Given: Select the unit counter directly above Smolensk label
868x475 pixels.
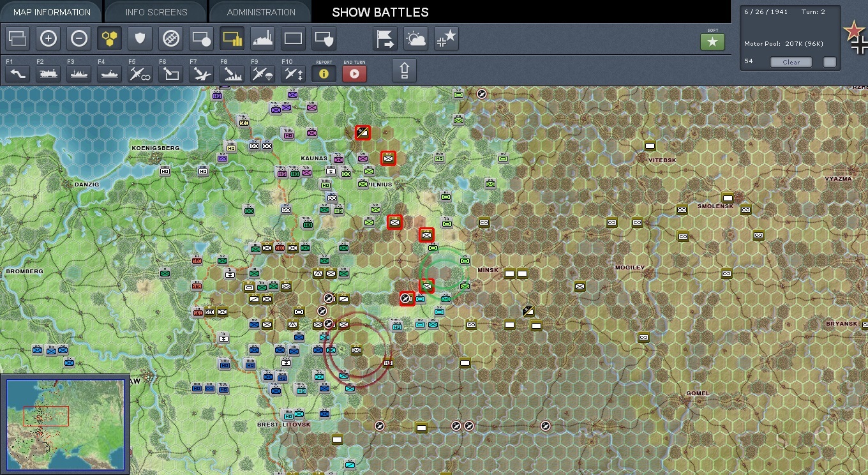Looking at the screenshot, I should tap(727, 197).
